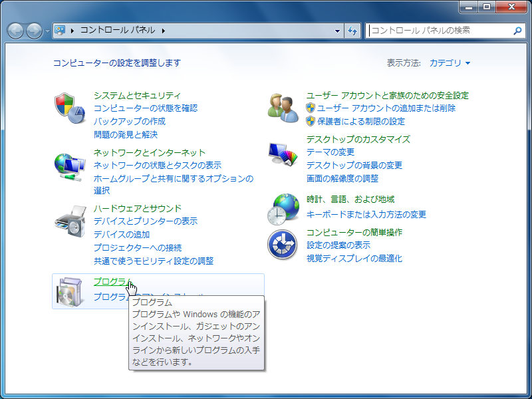
Task: Expand the address bar history dropdown
Action: pos(337,31)
